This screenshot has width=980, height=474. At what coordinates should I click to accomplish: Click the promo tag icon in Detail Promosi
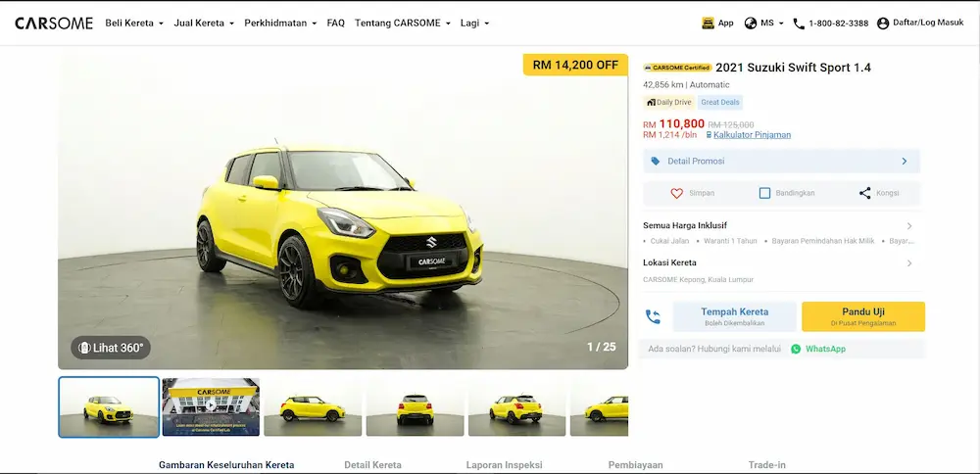tap(655, 162)
